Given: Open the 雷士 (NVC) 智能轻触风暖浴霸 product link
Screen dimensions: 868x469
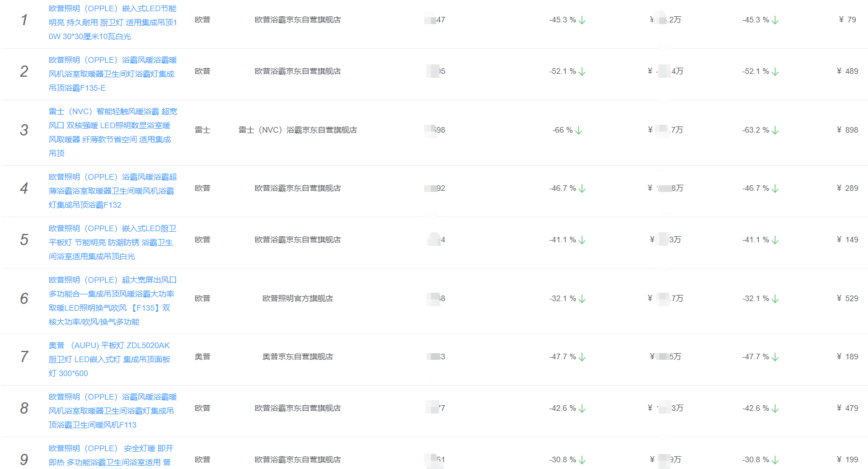Looking at the screenshot, I should [x=112, y=132].
